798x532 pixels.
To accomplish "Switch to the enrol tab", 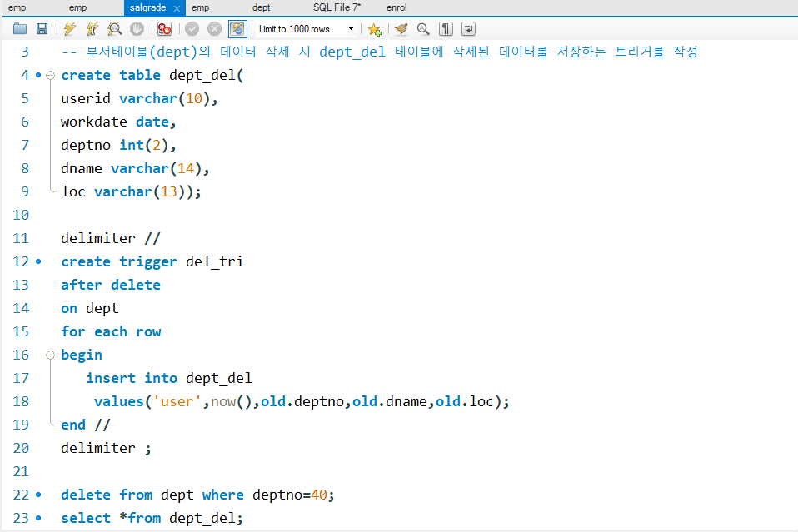I will point(397,7).
